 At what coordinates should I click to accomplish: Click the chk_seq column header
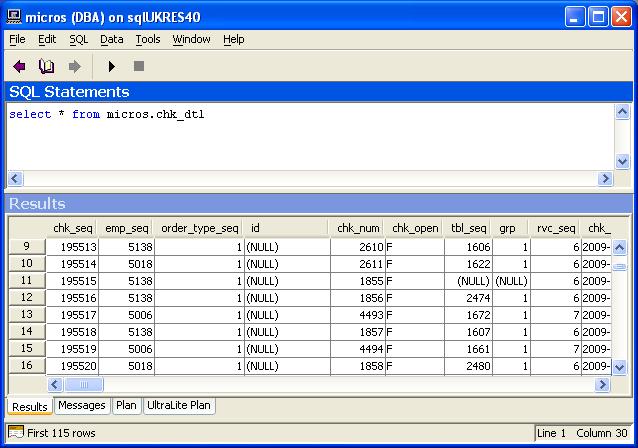click(x=72, y=228)
